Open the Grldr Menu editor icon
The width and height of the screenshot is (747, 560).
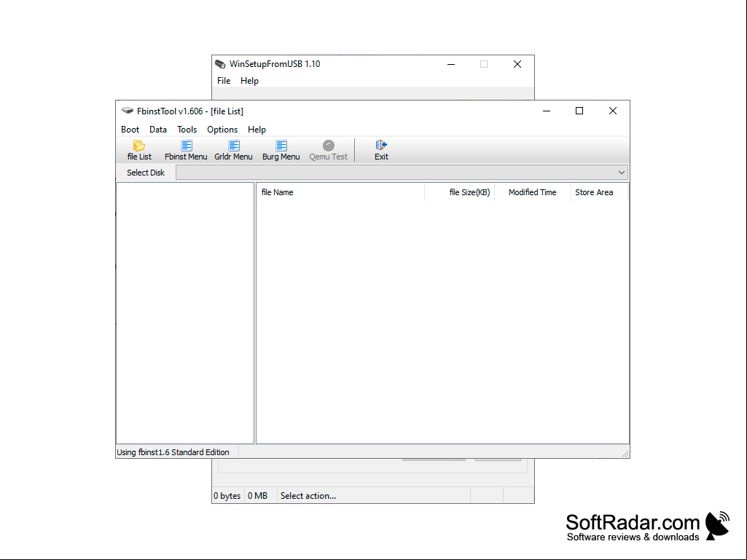pos(233,146)
